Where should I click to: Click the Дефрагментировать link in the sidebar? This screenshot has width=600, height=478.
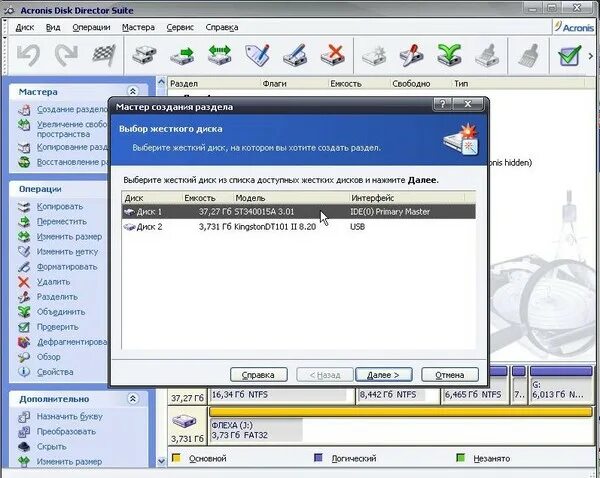(x=72, y=342)
